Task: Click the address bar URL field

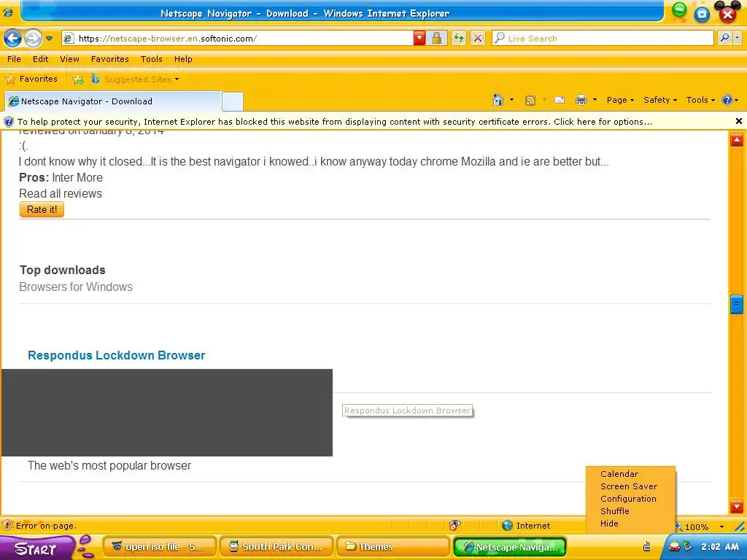Action: coord(239,39)
